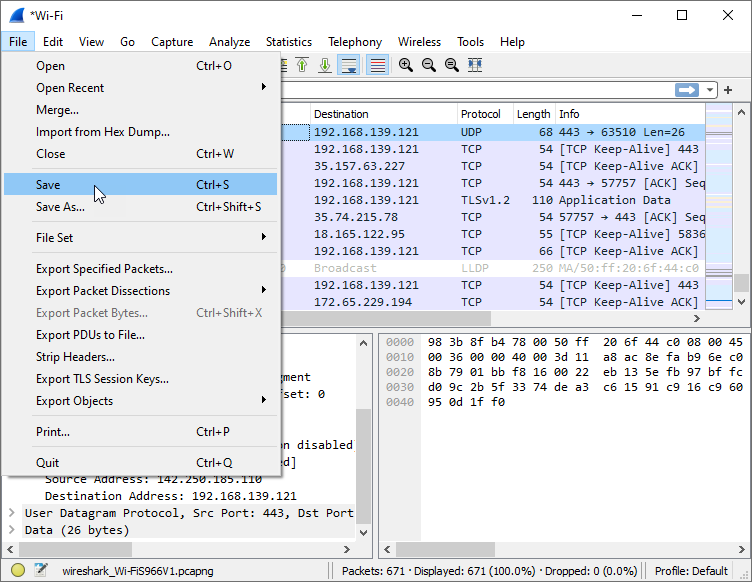This screenshot has width=752, height=582.
Task: Click the packet list vertical scrollbar
Action: 741,200
